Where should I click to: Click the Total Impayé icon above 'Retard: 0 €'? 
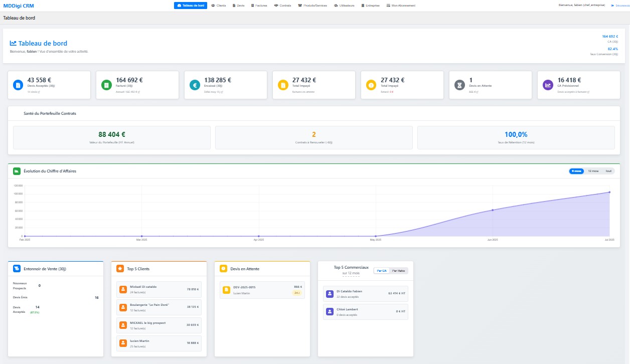371,85
